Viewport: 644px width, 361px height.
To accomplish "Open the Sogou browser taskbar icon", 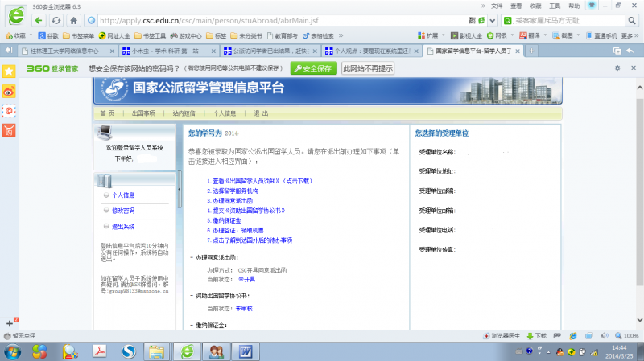I will pyautogui.click(x=129, y=351).
